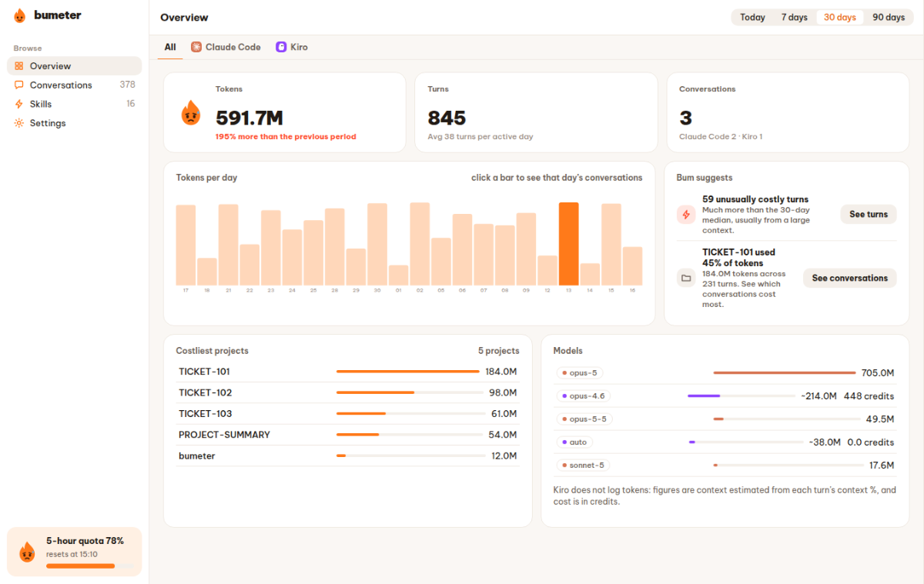Screen dimensions: 924x584
Task: Click the TICKET-103 project name
Action: tap(205, 414)
